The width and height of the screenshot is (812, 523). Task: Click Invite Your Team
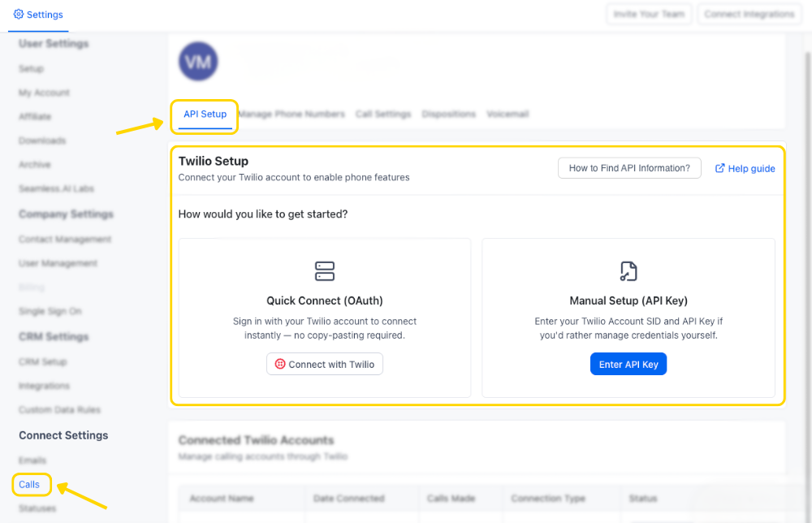pyautogui.click(x=649, y=14)
